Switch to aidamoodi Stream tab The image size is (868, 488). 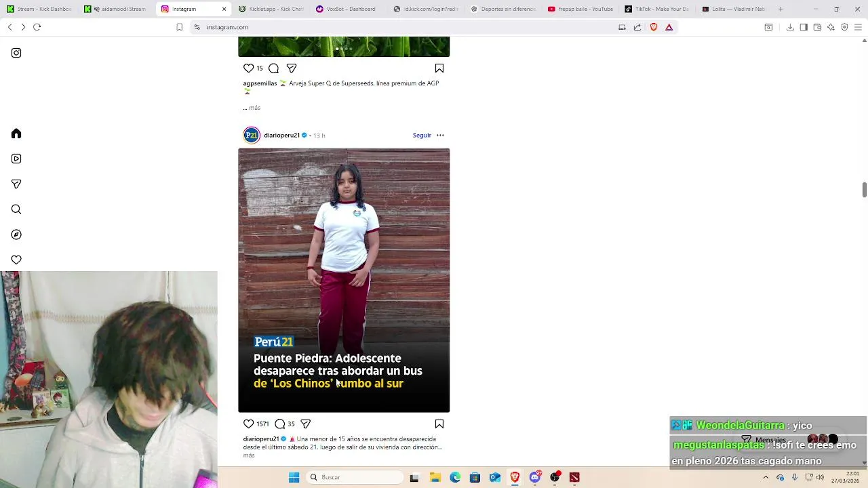pyautogui.click(x=116, y=9)
